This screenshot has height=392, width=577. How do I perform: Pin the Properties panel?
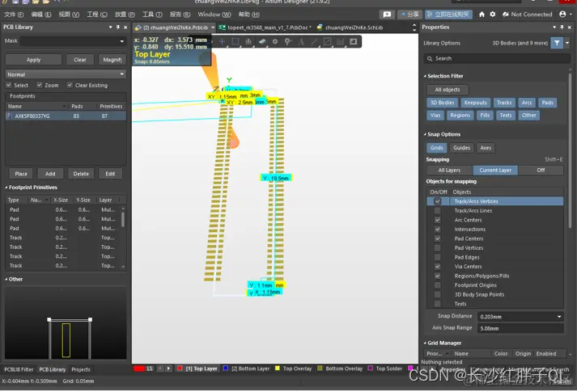point(562,27)
